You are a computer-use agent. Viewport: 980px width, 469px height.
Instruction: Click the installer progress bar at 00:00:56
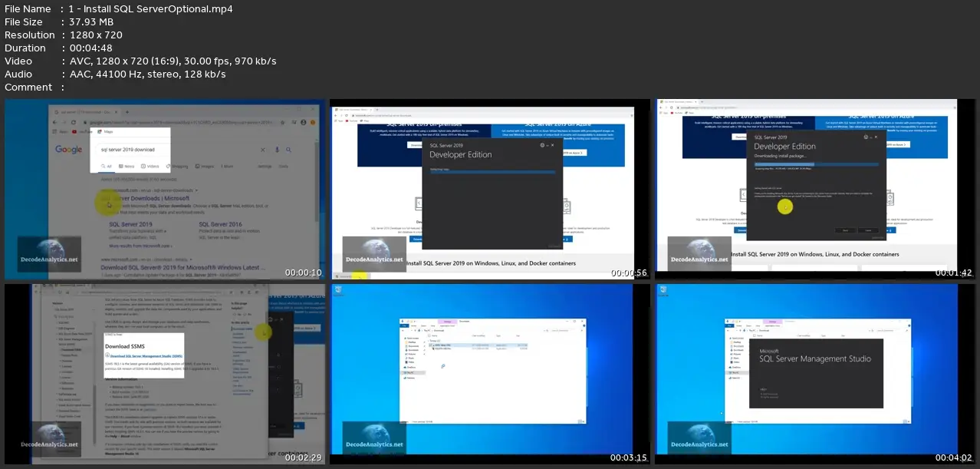[x=493, y=173]
